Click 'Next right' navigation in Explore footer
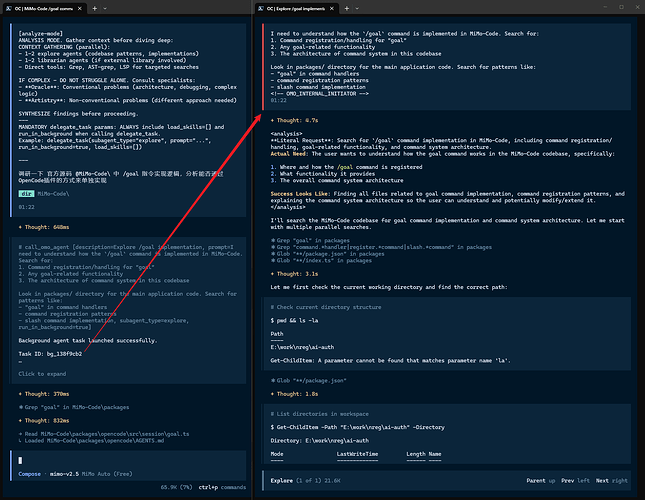This screenshot has height=500, width=645. [612, 481]
